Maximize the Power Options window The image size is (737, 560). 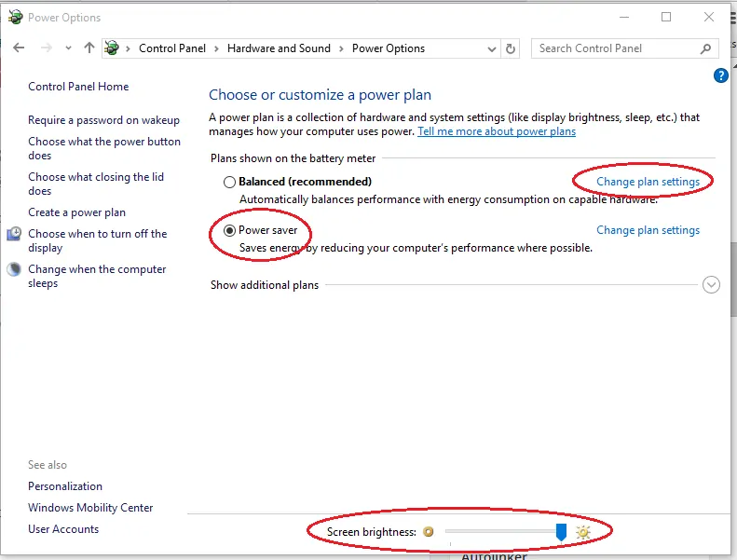666,17
